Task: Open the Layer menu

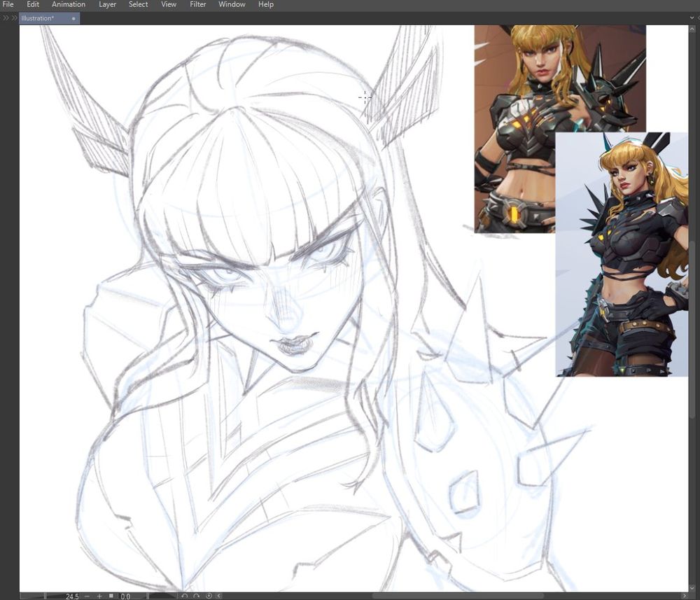Action: point(107,4)
